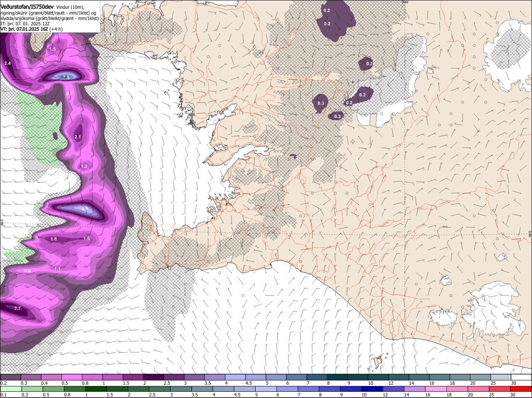Click the 'IT: þri. 07. 01. 2025 12Z' line

pos(25,24)
